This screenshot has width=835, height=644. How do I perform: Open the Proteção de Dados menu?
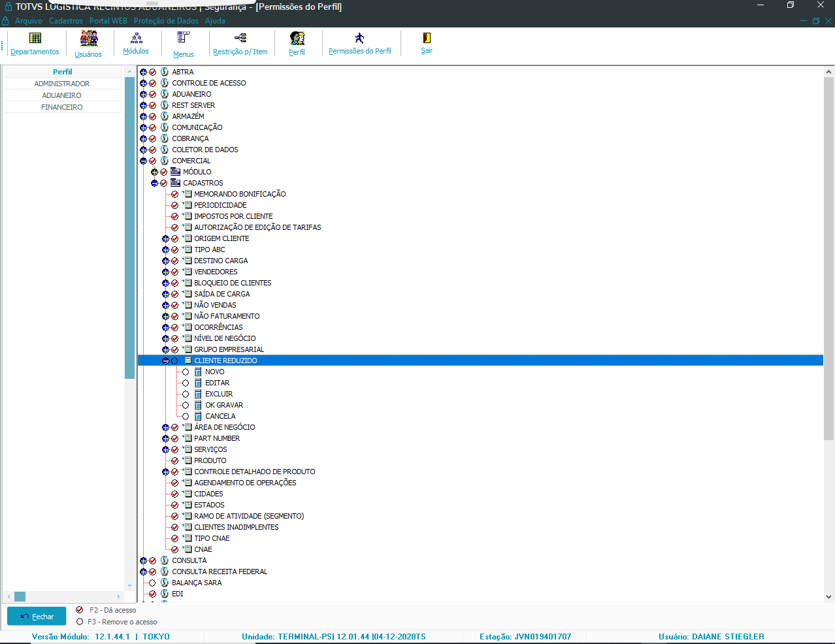click(x=166, y=21)
